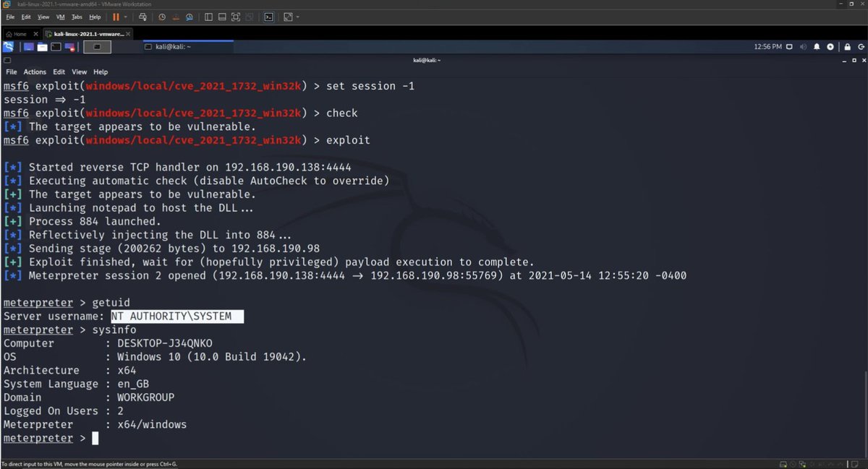
Task: Open the terminal Actions menu
Action: coord(35,72)
